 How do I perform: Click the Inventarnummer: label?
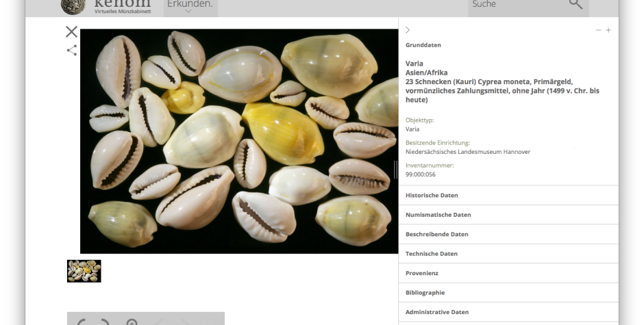[430, 166]
